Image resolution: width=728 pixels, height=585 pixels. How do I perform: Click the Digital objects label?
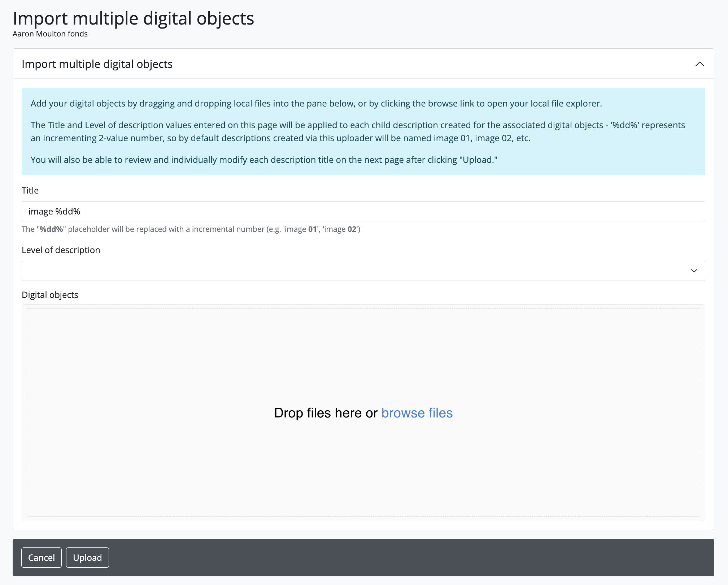point(50,295)
